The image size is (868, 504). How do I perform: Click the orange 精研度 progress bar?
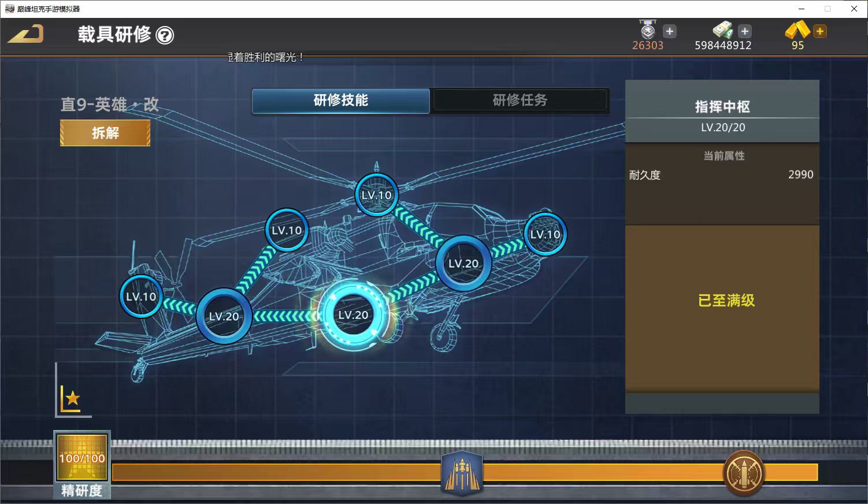point(289,473)
